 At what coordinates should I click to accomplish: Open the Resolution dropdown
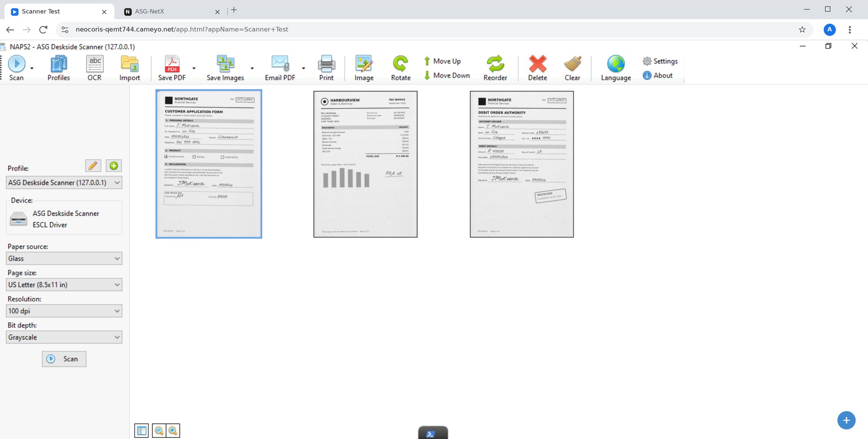64,311
